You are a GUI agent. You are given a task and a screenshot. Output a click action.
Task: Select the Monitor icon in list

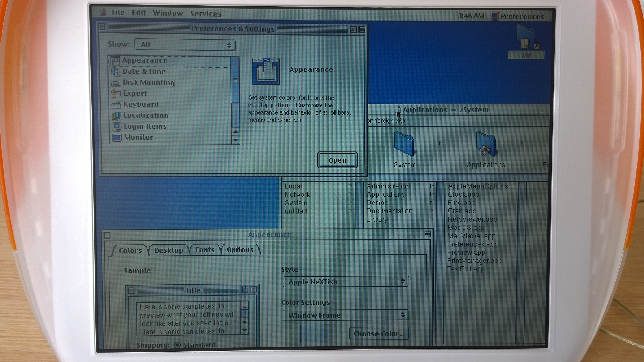[x=117, y=137]
